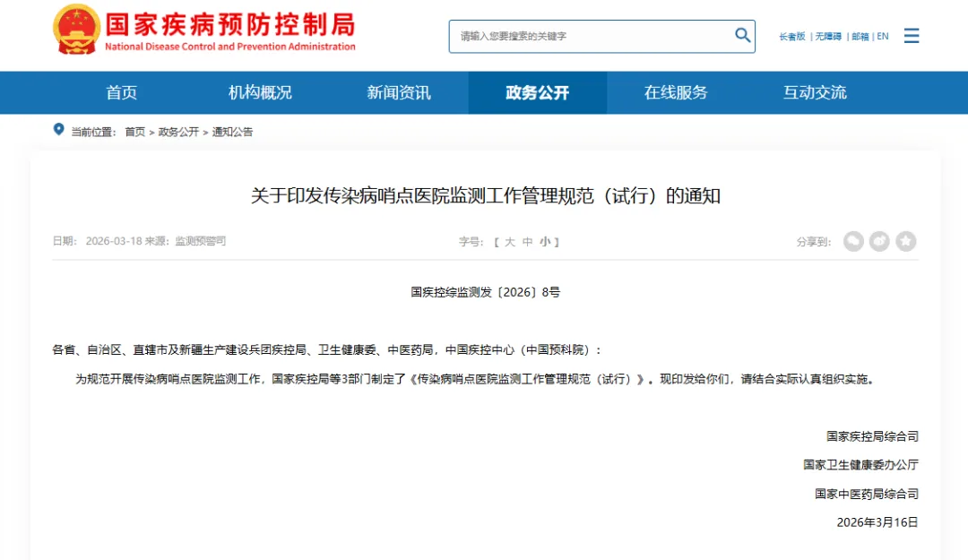Go to 在线服务 navigation tab
Screen dimensions: 968x560
pos(676,92)
